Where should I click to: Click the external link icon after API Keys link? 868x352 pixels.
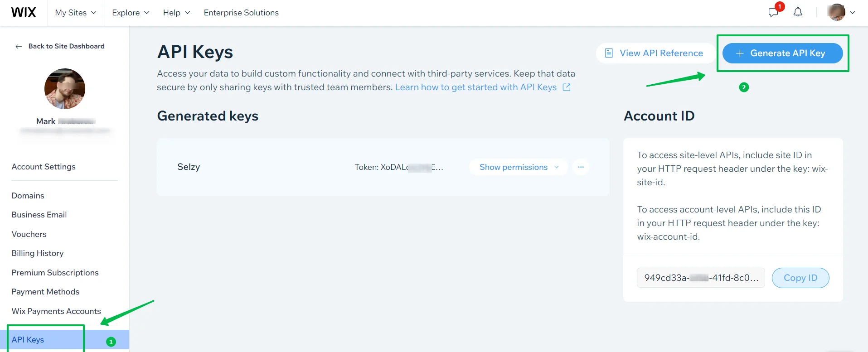point(567,87)
